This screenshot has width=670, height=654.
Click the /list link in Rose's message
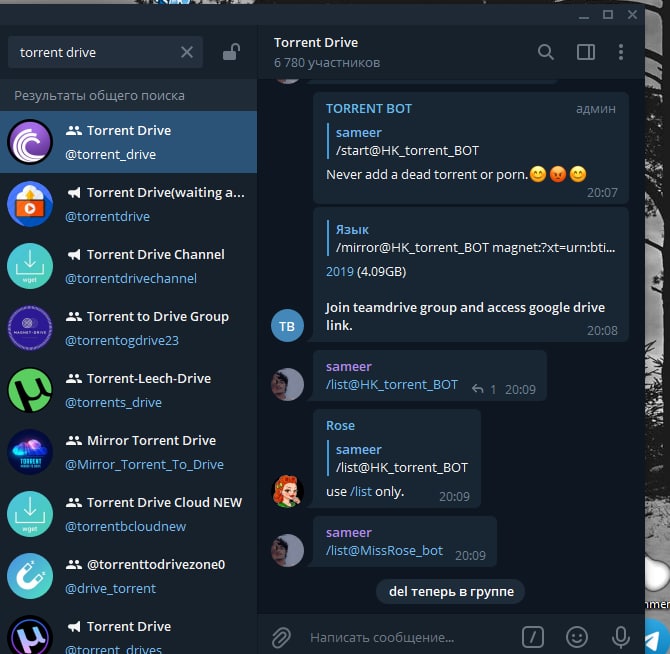click(361, 492)
